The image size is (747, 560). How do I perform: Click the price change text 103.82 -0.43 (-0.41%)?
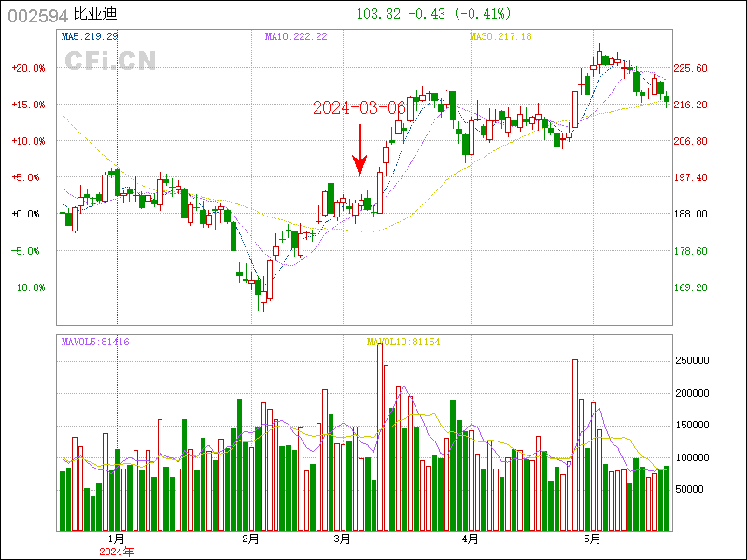[433, 14]
